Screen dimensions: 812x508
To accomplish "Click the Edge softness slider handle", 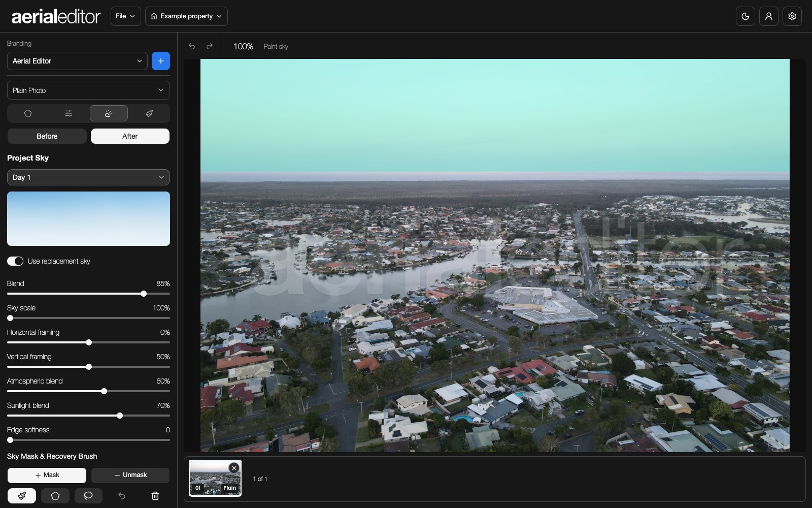I will pyautogui.click(x=10, y=440).
